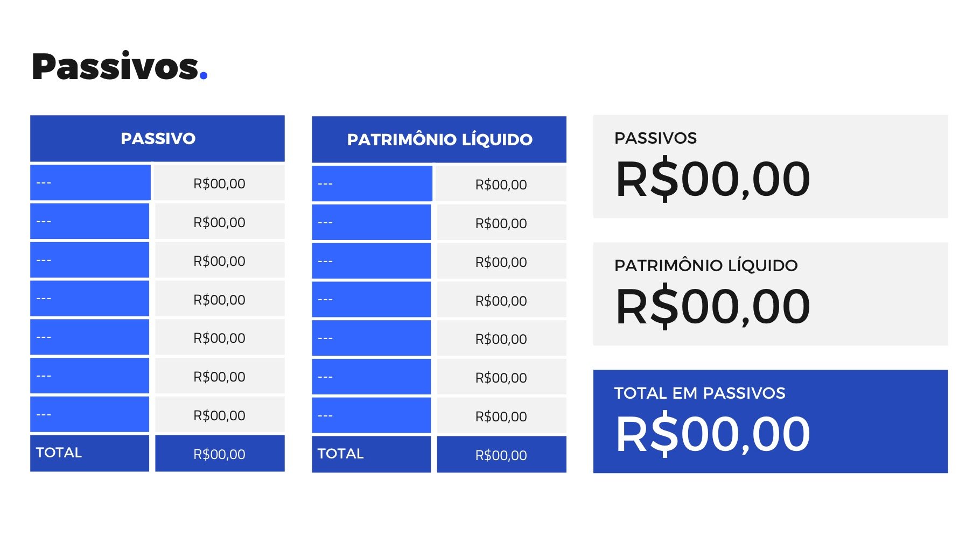980x551 pixels.
Task: Click the TOTAL label in PASSIVO table
Action: click(x=59, y=453)
